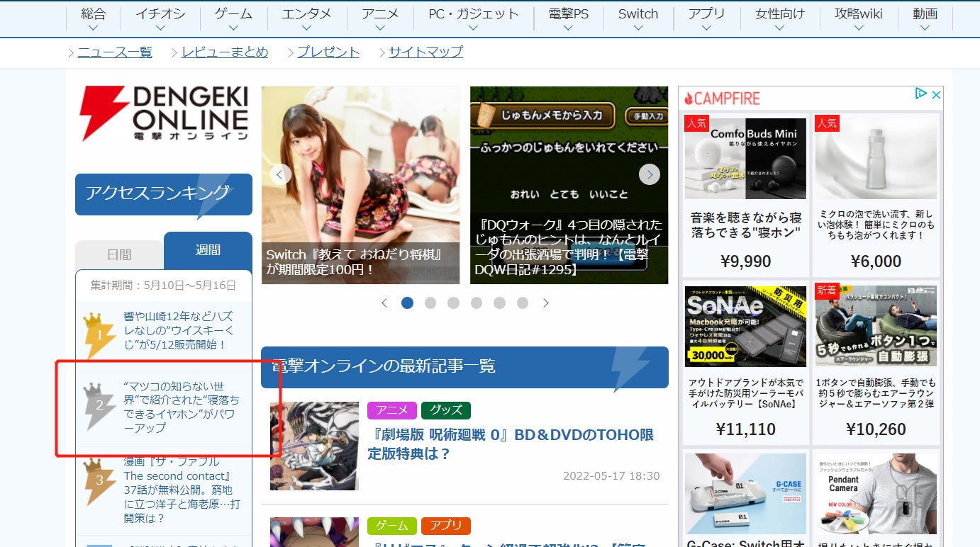
Task: Click the green ゲーム article tag
Action: [392, 526]
